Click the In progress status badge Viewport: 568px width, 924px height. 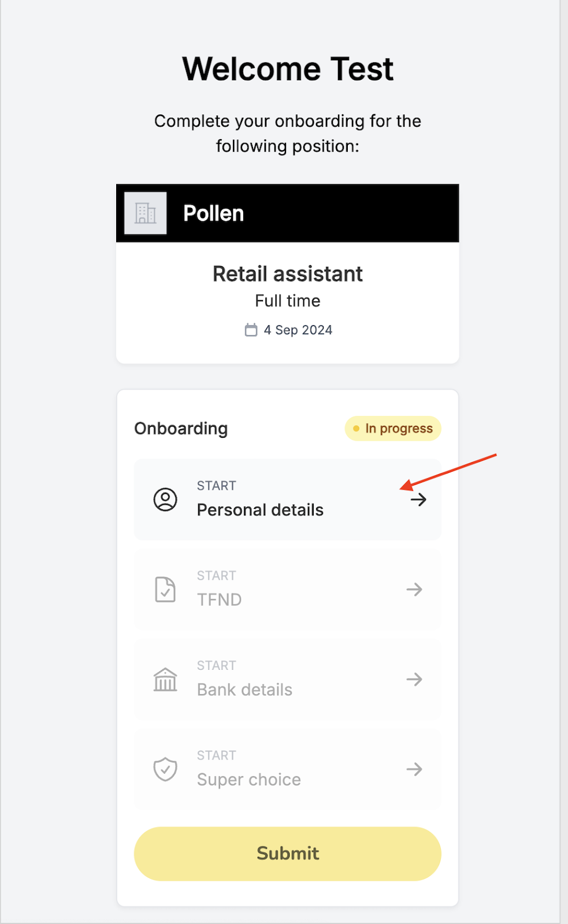pos(393,429)
